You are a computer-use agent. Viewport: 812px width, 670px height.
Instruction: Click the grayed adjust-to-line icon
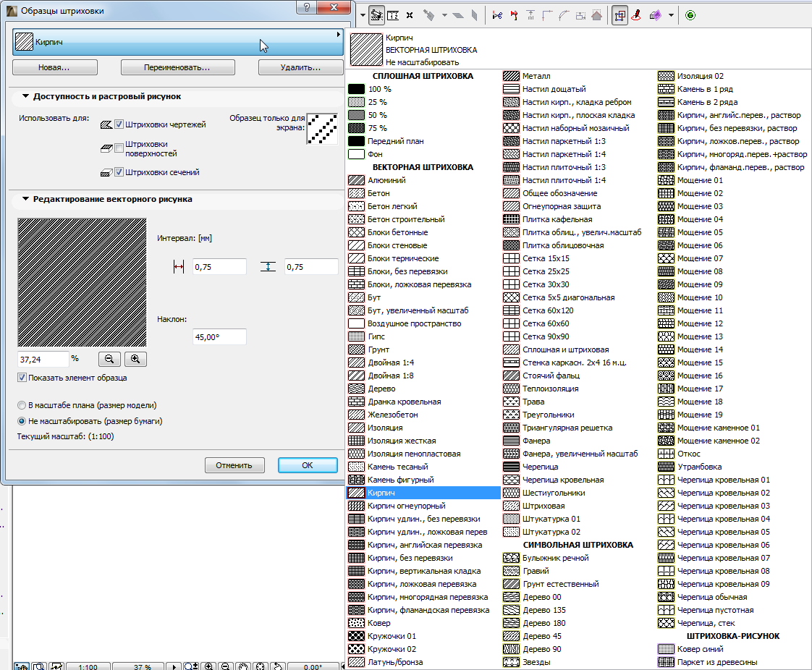[530, 15]
